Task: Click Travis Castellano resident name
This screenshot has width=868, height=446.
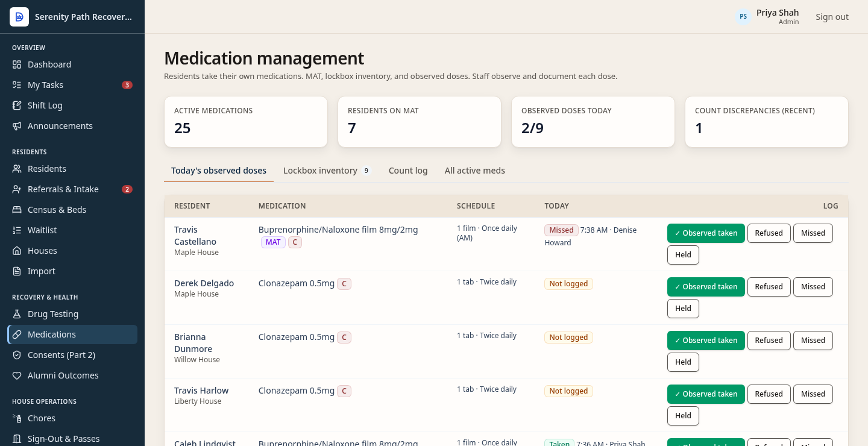Action: click(x=195, y=236)
